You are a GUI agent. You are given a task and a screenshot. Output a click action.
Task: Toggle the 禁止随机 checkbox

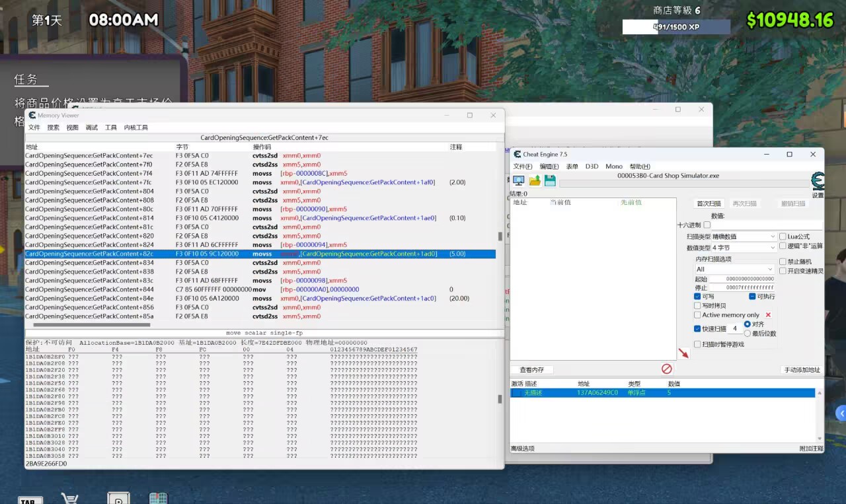click(783, 262)
